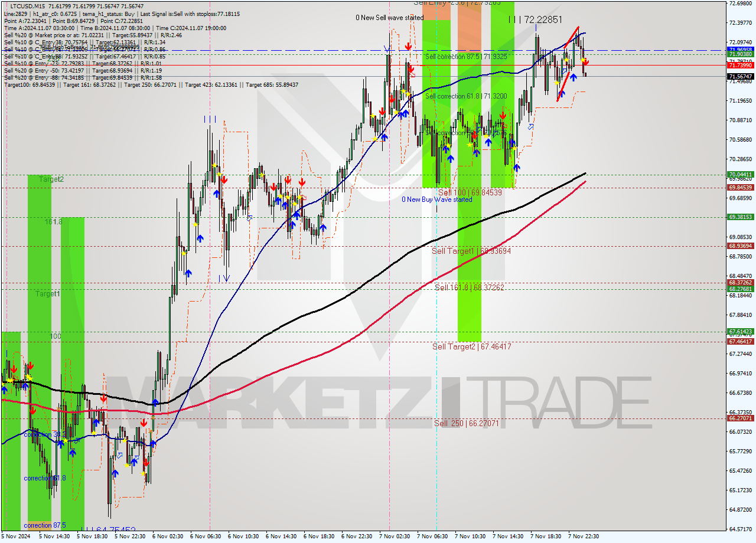756x543 pixels.
Task: Click the 'Sell %20 @ Entry -88' line
Action: coord(83,77)
